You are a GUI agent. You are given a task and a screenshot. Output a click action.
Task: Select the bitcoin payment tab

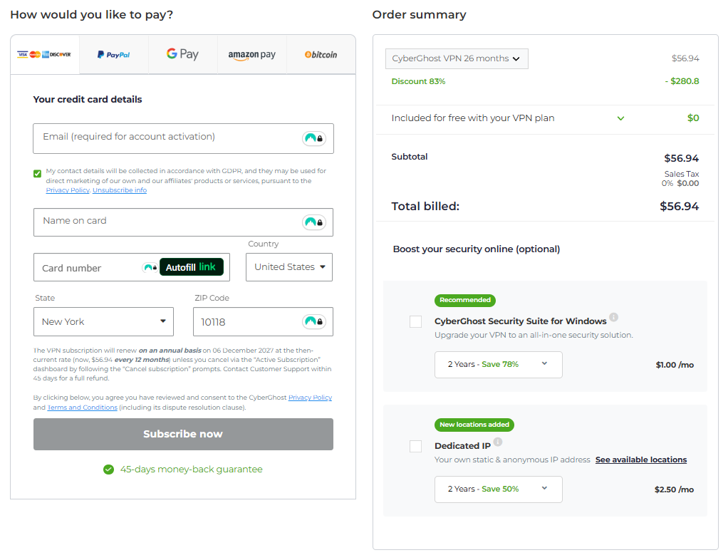(x=321, y=54)
